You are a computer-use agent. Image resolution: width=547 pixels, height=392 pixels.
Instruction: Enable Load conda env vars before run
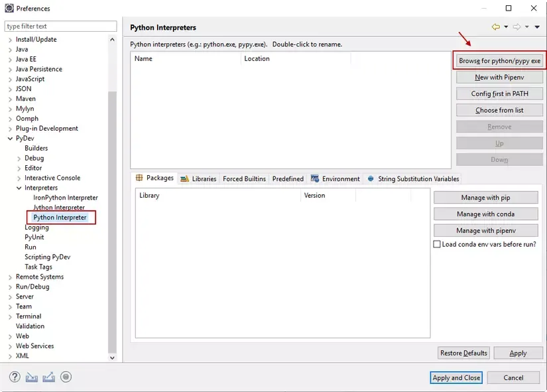pos(437,244)
